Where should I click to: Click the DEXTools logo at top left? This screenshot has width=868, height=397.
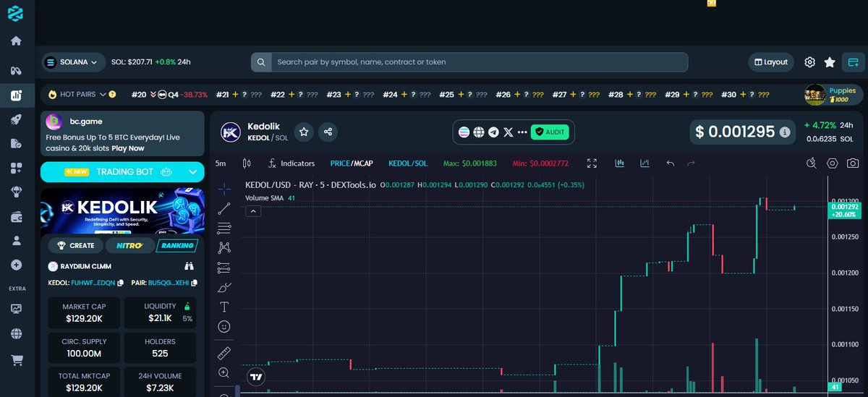tap(15, 13)
